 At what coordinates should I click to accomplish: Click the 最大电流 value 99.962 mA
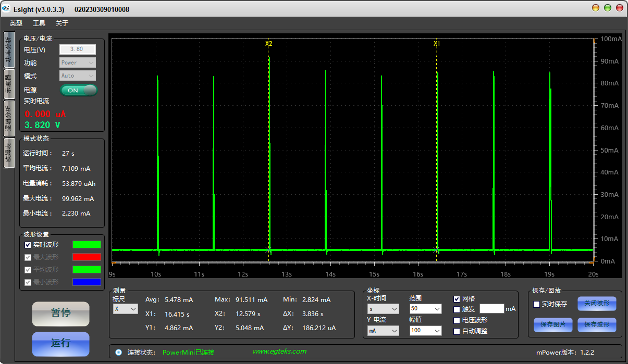(x=78, y=199)
